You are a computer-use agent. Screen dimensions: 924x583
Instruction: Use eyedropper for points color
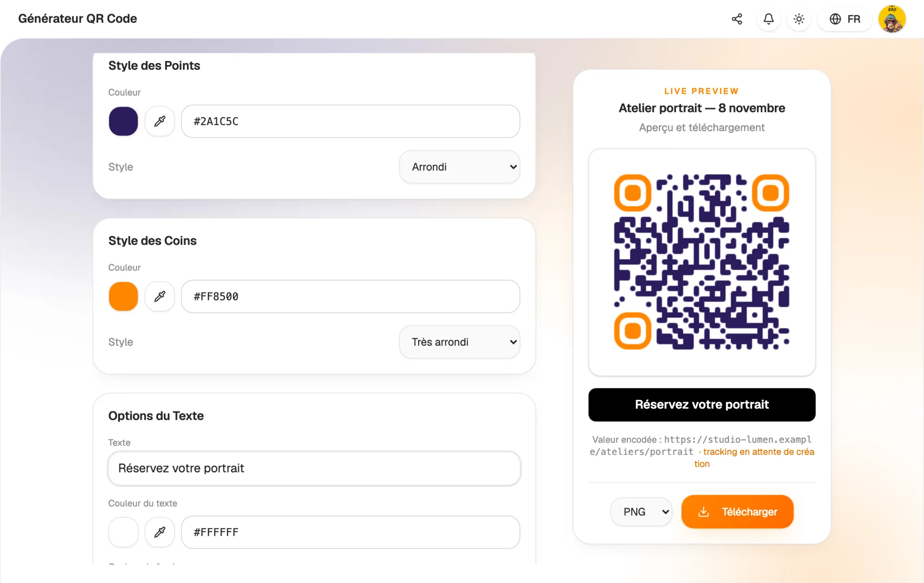click(160, 121)
